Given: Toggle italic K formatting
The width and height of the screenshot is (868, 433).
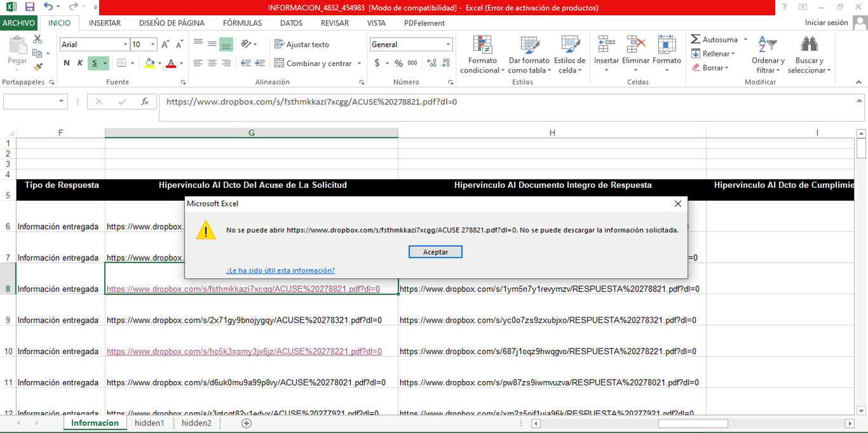Looking at the screenshot, I should tap(80, 63).
